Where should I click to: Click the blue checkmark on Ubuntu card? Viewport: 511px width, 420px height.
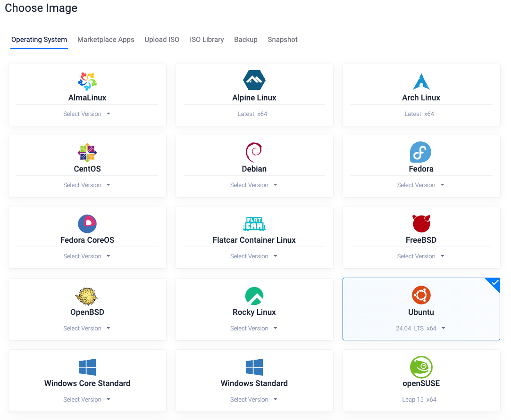(x=494, y=283)
